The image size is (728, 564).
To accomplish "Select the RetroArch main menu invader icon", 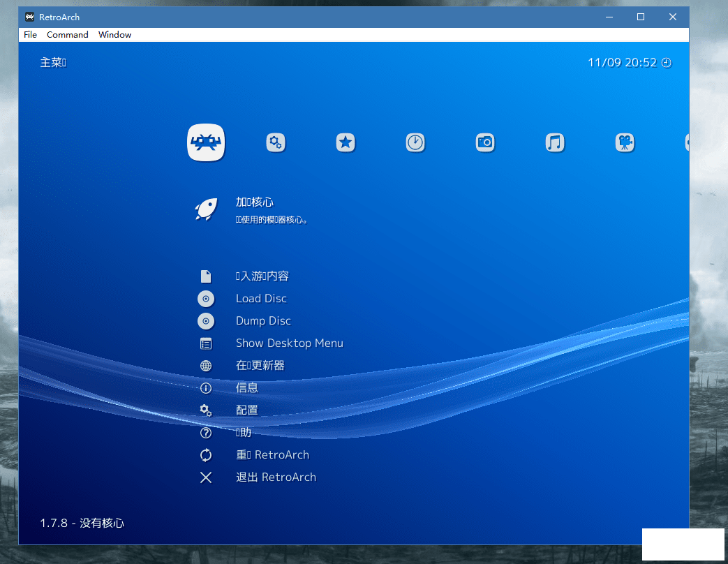I will [206, 142].
